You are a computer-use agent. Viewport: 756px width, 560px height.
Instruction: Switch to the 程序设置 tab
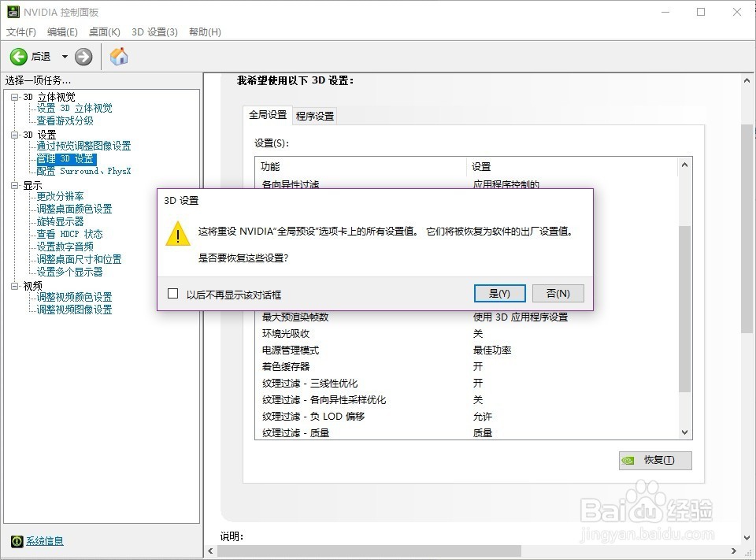click(x=315, y=117)
